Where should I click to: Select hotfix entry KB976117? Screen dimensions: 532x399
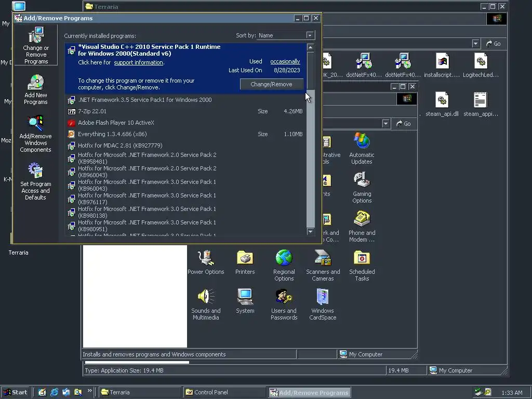tap(185, 199)
